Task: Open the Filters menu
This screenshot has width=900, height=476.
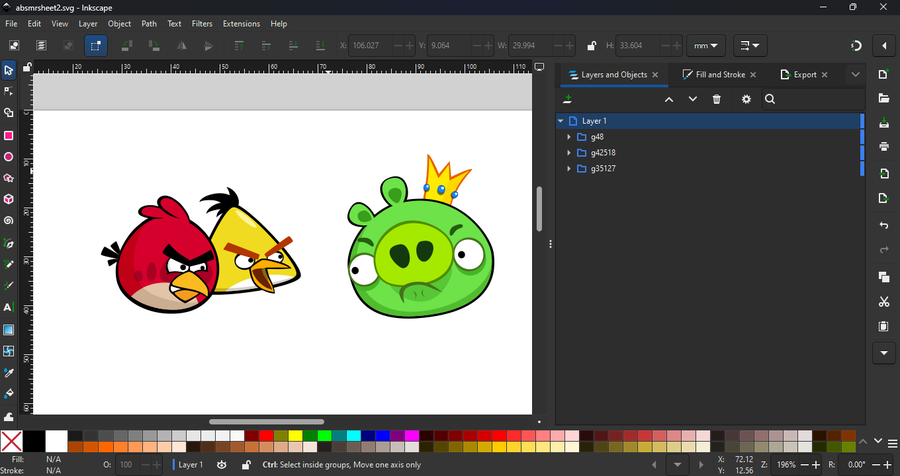Action: pyautogui.click(x=202, y=24)
